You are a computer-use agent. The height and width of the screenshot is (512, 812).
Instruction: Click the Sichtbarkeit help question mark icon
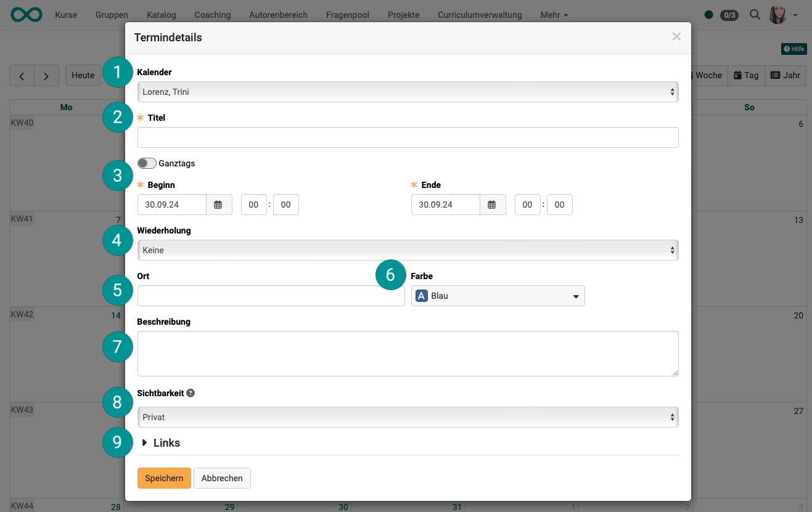tap(191, 393)
